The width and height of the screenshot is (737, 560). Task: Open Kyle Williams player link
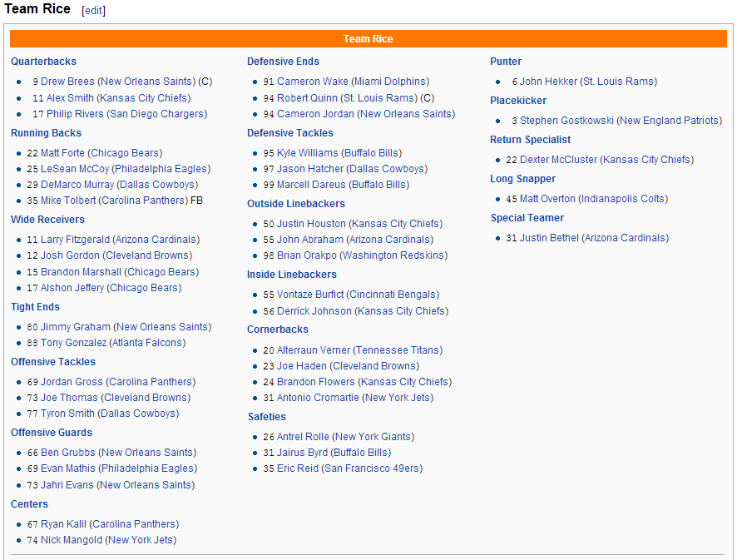tap(308, 153)
